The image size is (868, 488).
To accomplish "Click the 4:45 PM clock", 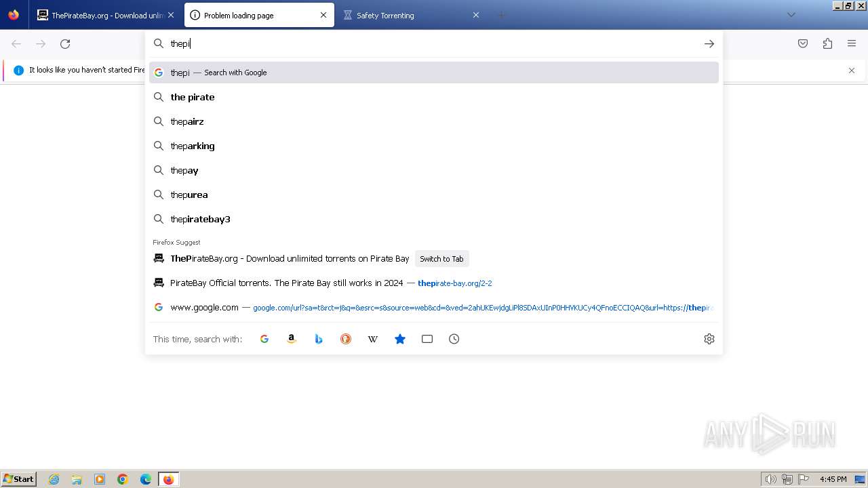I will pos(833,479).
